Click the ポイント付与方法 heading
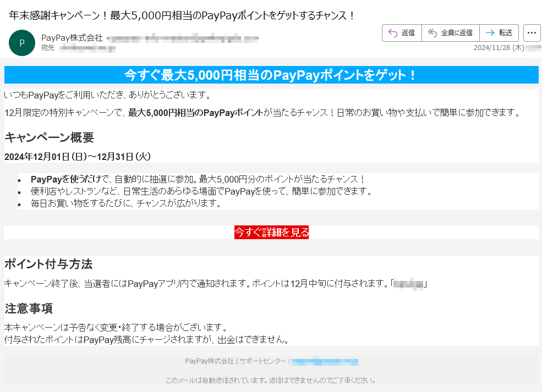The height and width of the screenshot is (392, 542). tap(48, 264)
